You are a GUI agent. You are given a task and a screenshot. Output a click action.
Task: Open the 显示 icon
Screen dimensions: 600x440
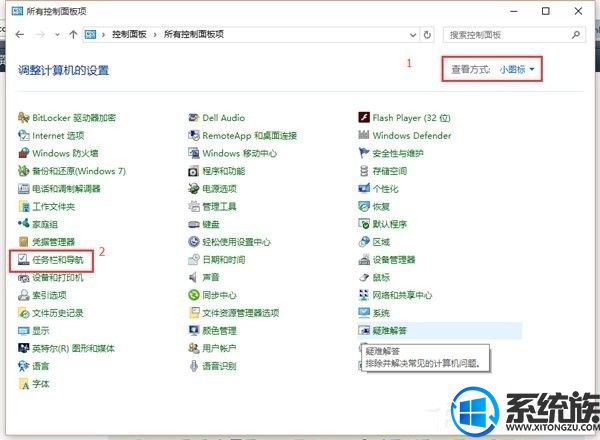coord(23,331)
